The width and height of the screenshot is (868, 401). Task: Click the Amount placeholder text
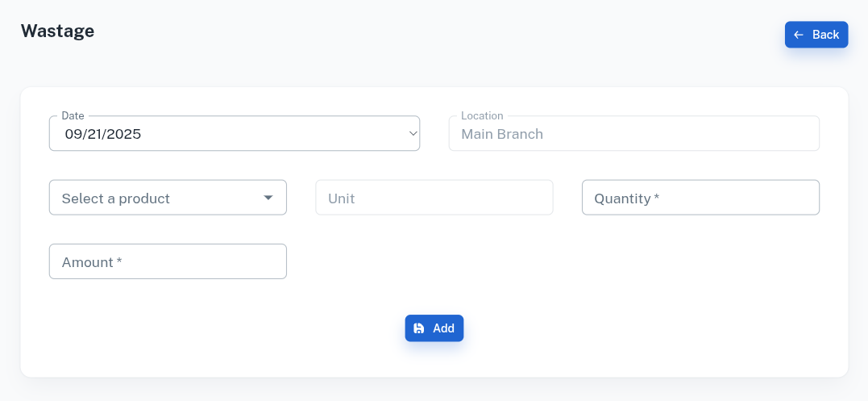click(x=91, y=262)
